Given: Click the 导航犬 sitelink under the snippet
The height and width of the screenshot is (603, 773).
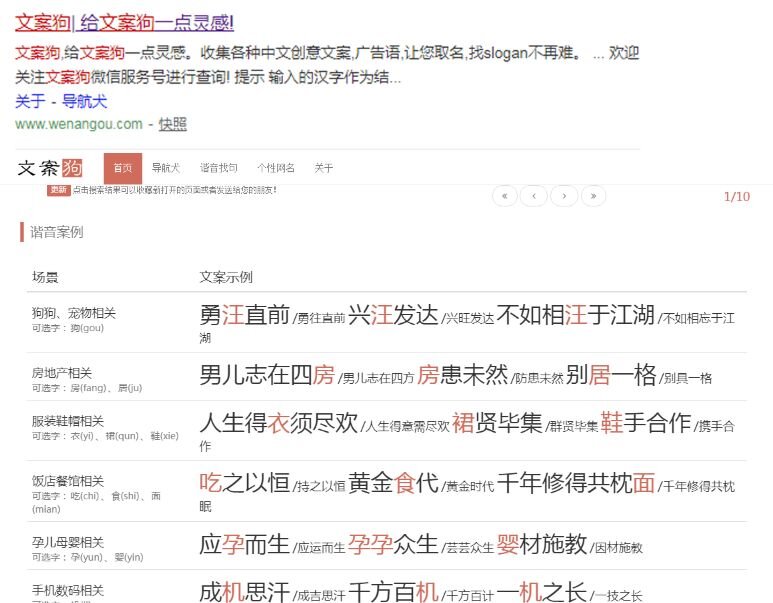Looking at the screenshot, I should 85,101.
